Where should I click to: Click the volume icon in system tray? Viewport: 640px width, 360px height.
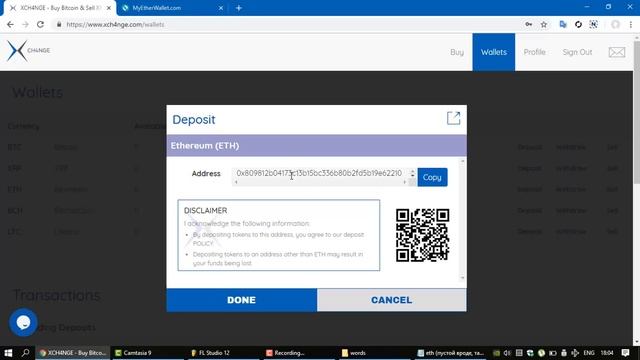pos(507,353)
